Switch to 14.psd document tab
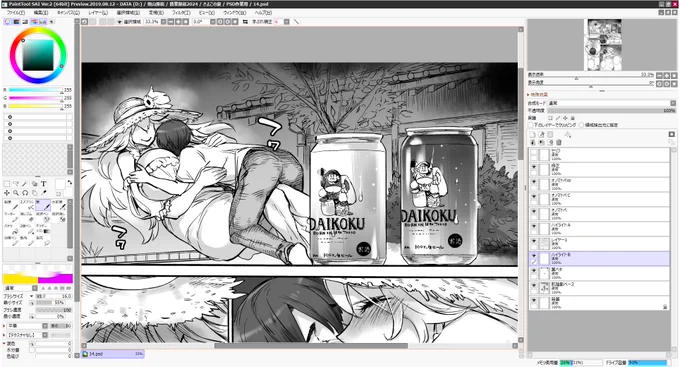 (113, 354)
